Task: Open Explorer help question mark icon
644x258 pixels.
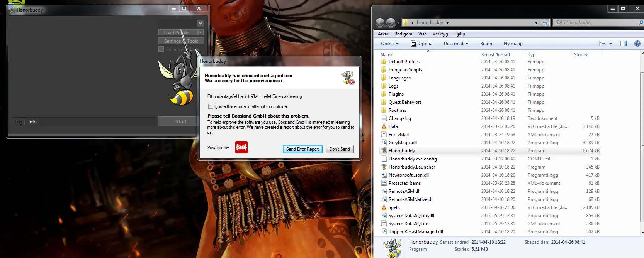Action: [x=637, y=44]
